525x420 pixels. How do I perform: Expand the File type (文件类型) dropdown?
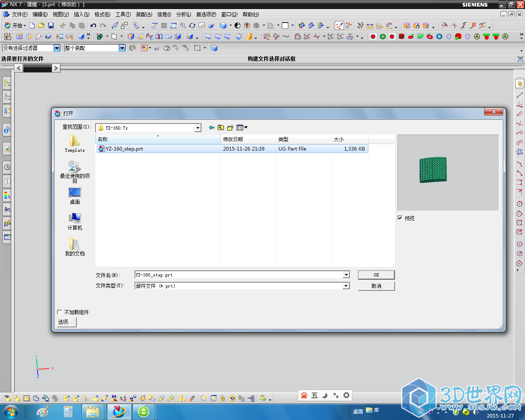point(346,286)
